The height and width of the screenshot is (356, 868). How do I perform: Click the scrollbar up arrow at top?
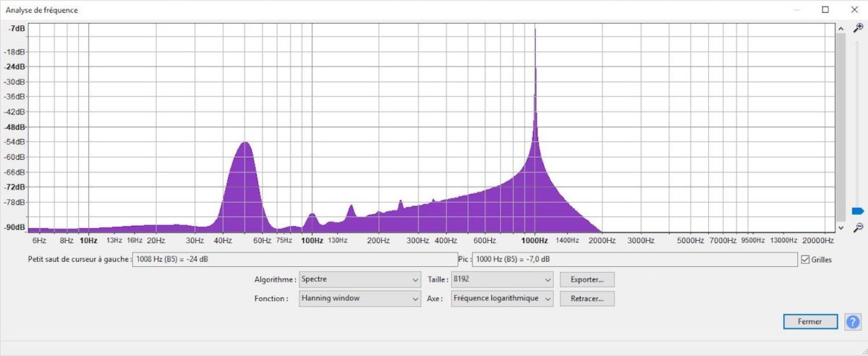click(841, 27)
